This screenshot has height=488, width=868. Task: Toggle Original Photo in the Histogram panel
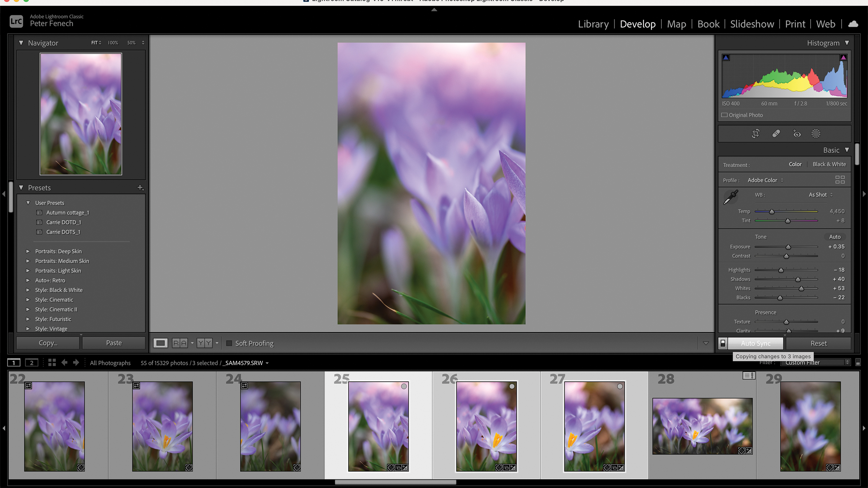(x=724, y=115)
